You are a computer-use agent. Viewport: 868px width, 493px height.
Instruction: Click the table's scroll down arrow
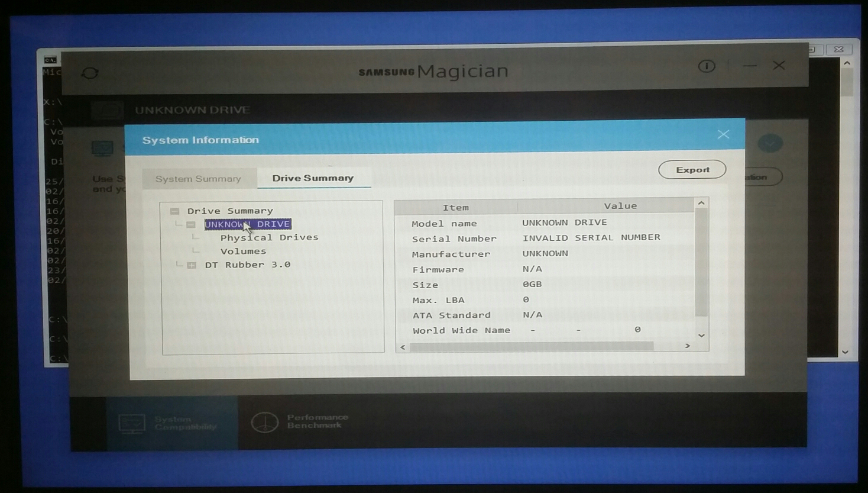click(701, 336)
